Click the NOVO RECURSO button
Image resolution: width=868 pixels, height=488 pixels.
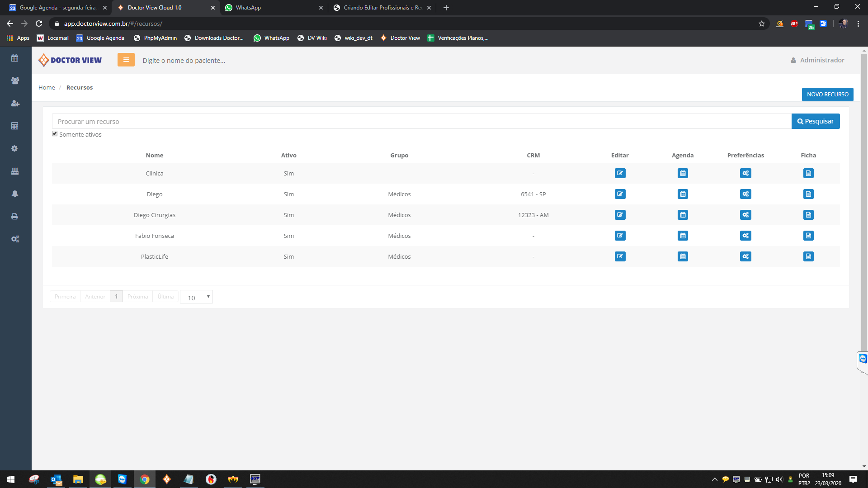point(827,95)
